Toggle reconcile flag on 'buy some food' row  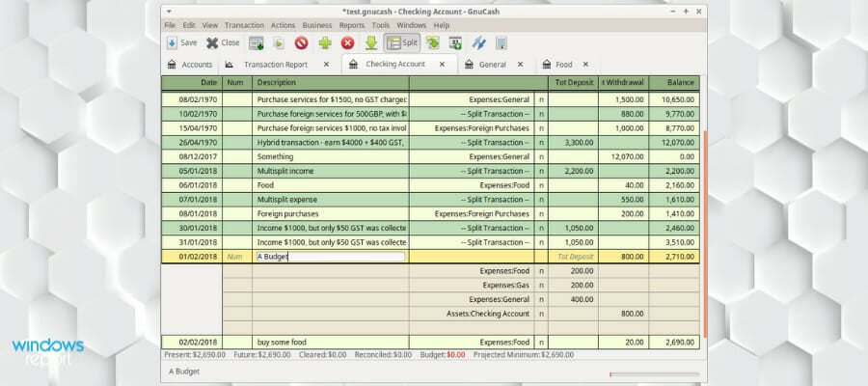pos(541,343)
